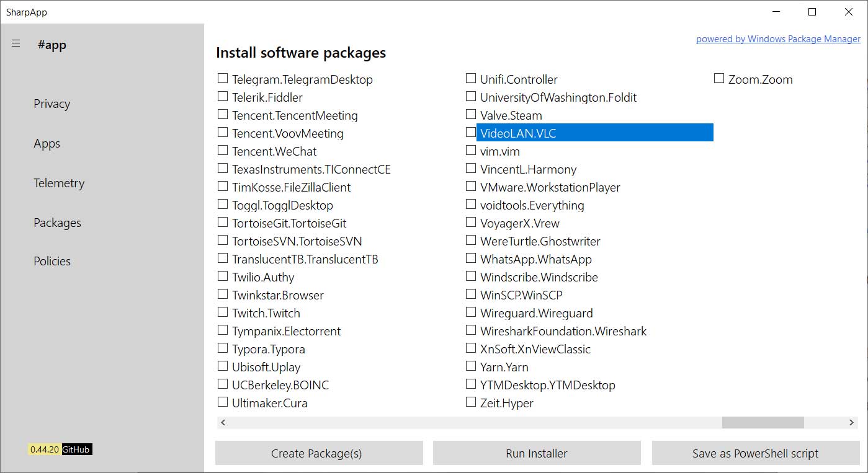This screenshot has width=868, height=473.
Task: Click the Unifi.Controller label text
Action: click(519, 79)
